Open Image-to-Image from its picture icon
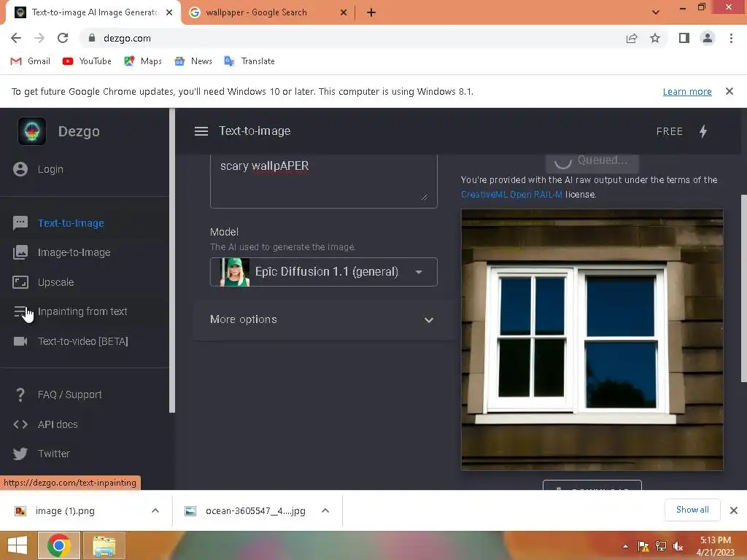 20,252
